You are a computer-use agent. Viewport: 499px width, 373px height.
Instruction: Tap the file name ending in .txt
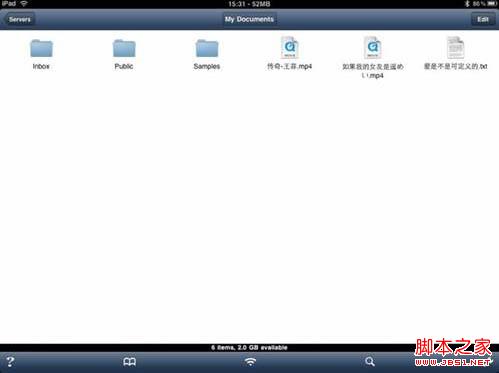455,66
